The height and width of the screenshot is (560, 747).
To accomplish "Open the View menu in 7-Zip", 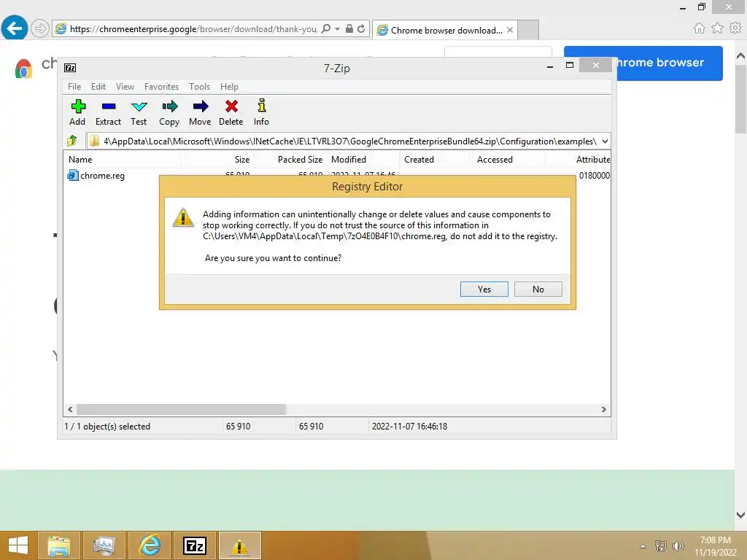I will (125, 87).
